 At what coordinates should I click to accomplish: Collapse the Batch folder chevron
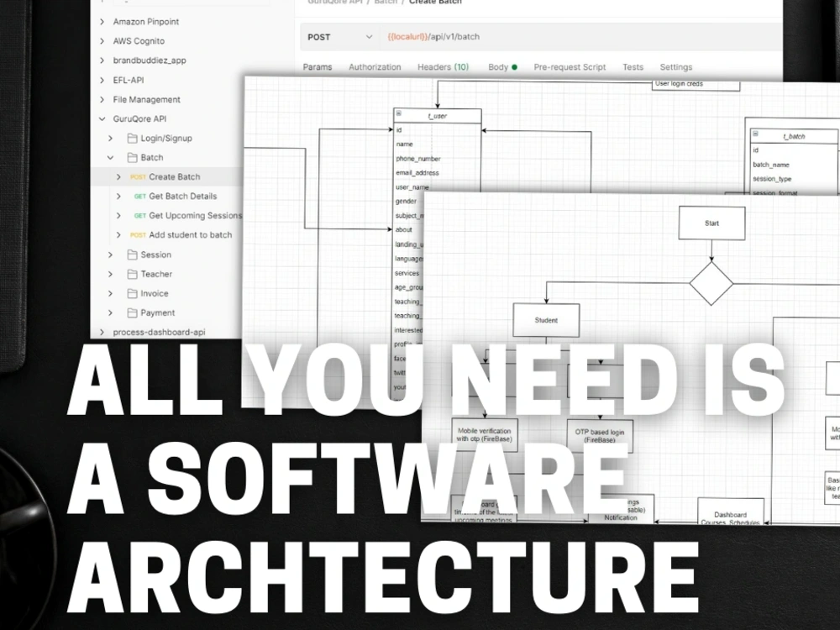point(110,158)
